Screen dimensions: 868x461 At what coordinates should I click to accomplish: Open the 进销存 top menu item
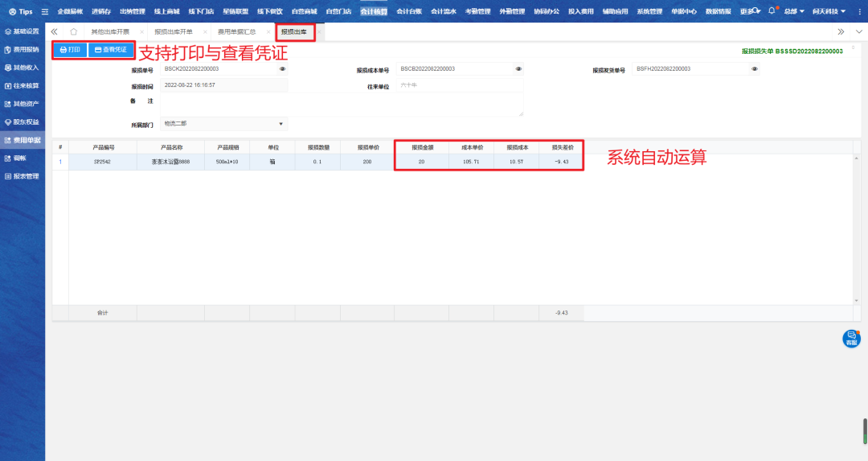(101, 11)
